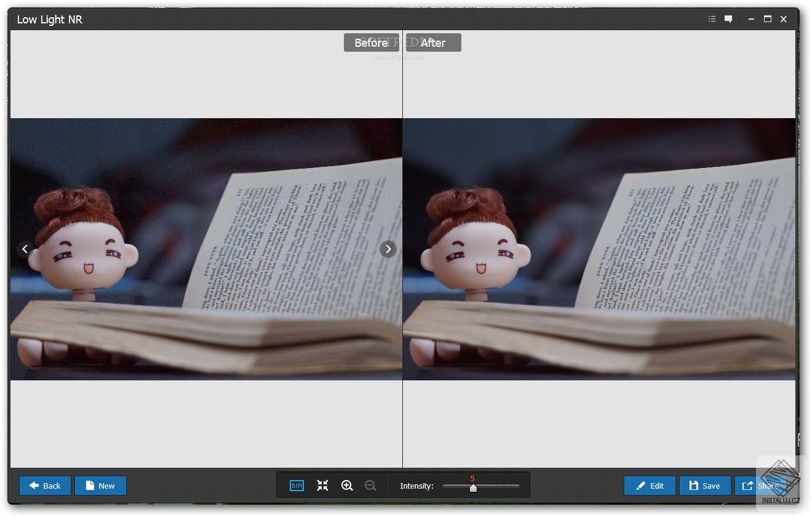The height and width of the screenshot is (517, 812).
Task: Maximize the Low Light NR window
Action: [x=768, y=19]
